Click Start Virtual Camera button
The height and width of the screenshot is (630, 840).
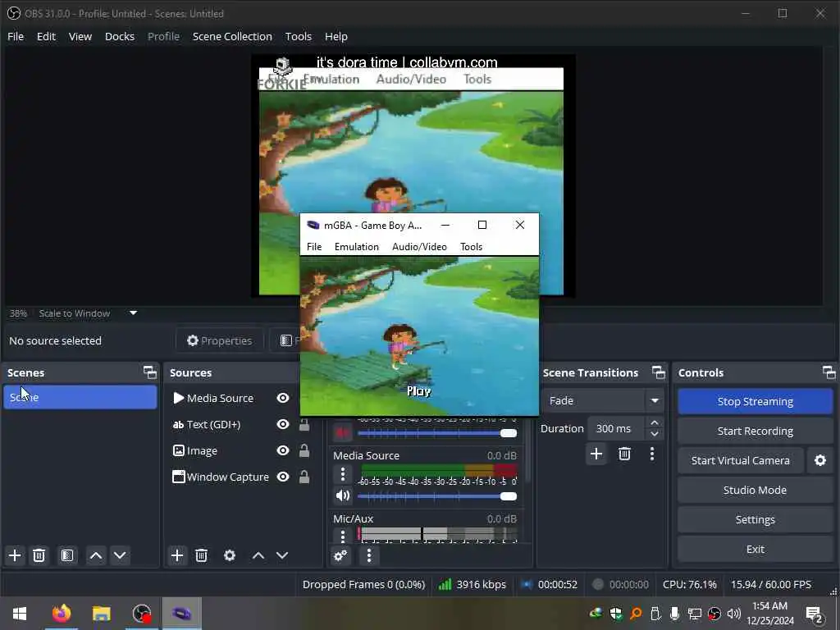click(x=741, y=460)
